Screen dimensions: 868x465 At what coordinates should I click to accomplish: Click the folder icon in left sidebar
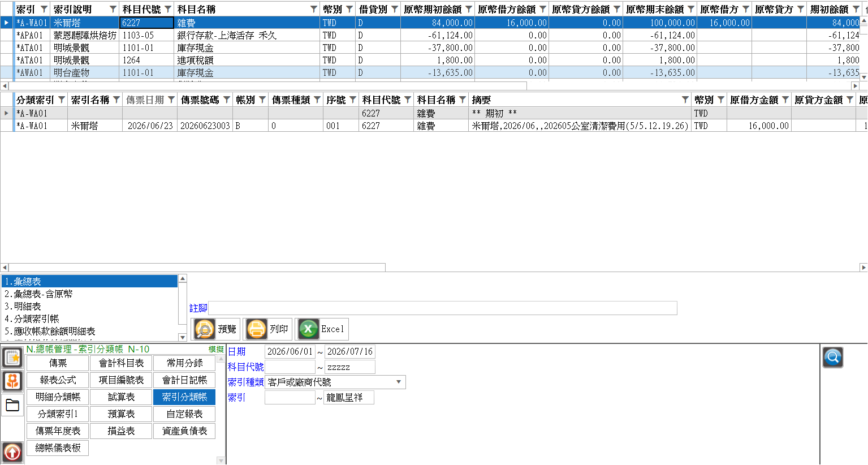[x=12, y=405]
